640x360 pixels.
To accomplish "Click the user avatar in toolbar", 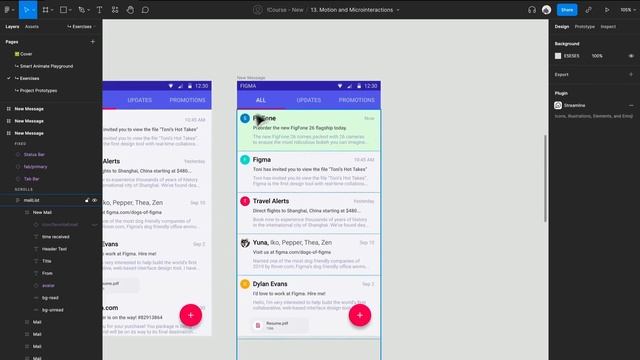I will point(547,10).
